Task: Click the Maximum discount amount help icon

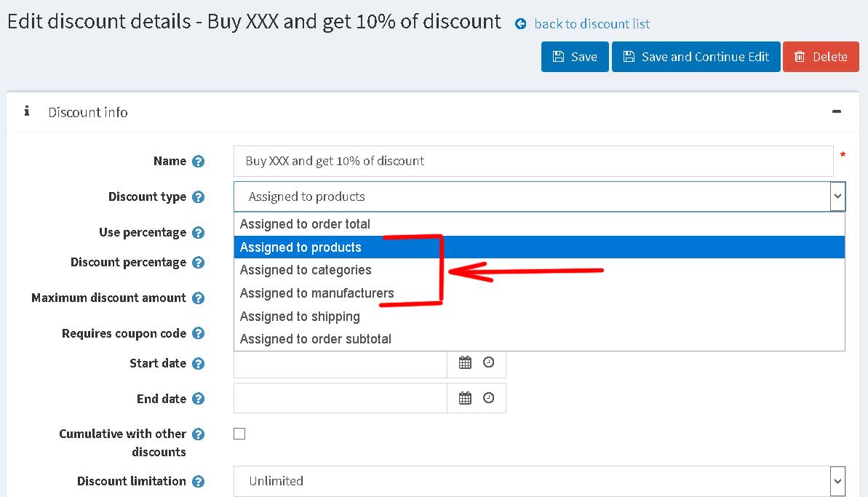Action: (x=198, y=298)
